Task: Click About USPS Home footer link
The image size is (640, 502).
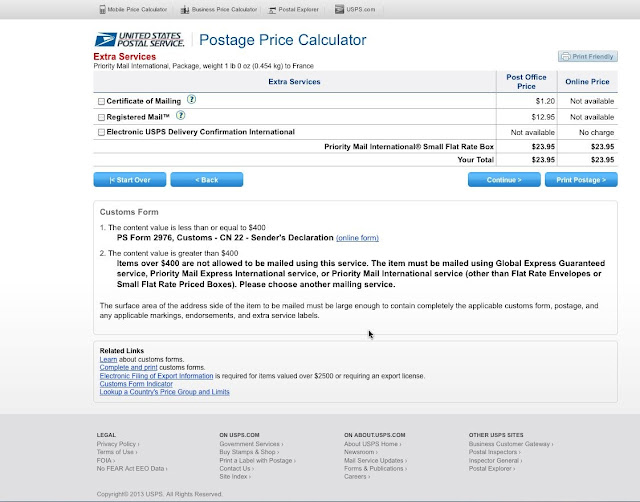Action: point(372,444)
